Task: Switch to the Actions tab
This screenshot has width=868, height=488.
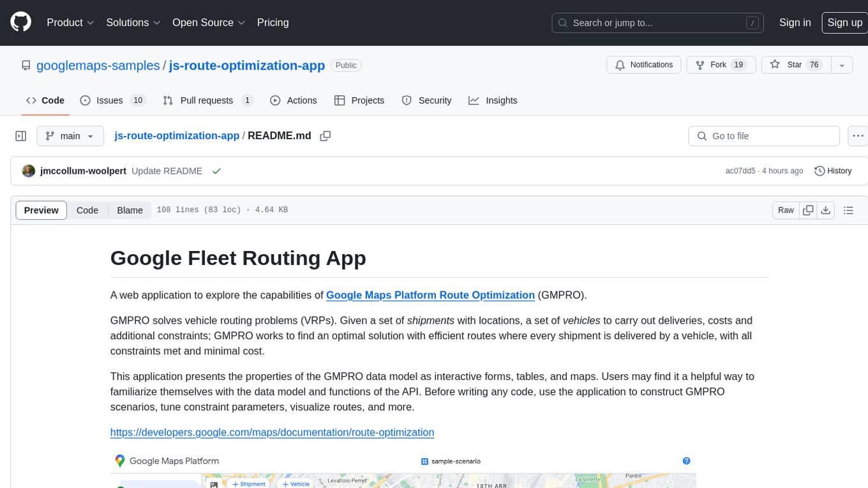Action: click(x=293, y=100)
